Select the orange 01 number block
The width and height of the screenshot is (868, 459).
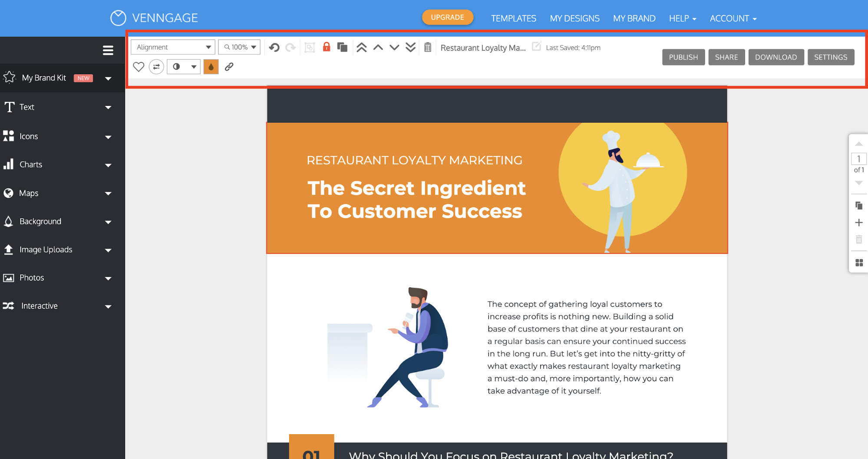311,446
